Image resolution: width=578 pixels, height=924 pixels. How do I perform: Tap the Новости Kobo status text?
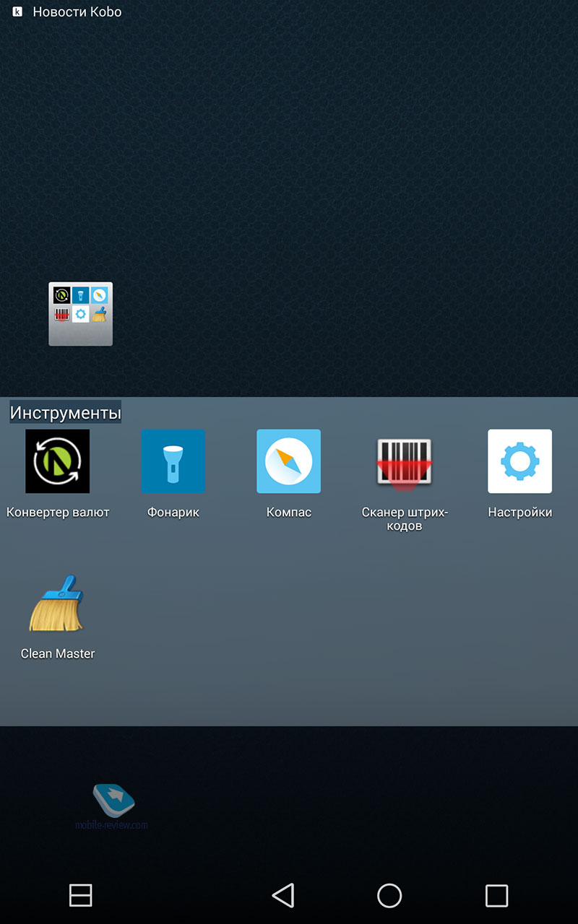[77, 12]
